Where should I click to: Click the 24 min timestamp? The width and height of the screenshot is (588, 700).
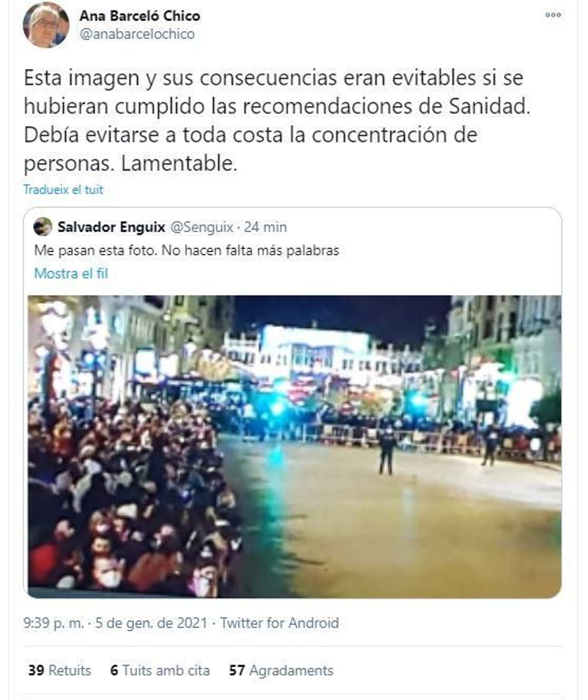265,227
